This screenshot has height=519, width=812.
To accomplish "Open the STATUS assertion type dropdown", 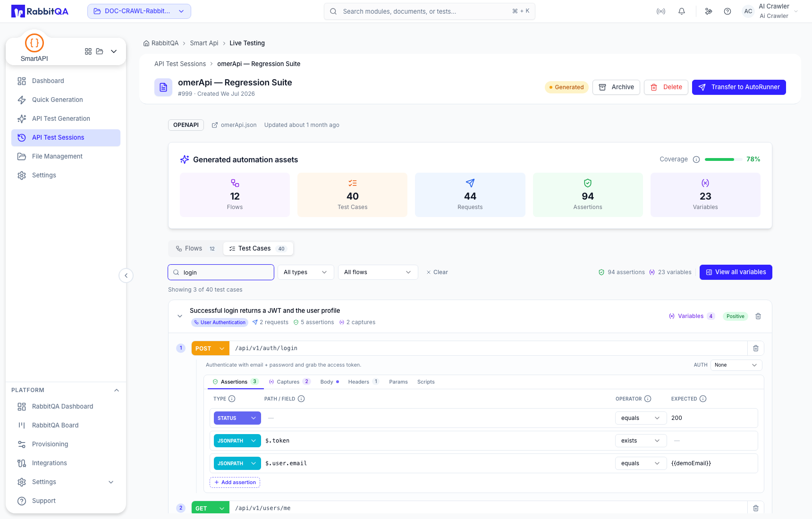I will coord(237,418).
